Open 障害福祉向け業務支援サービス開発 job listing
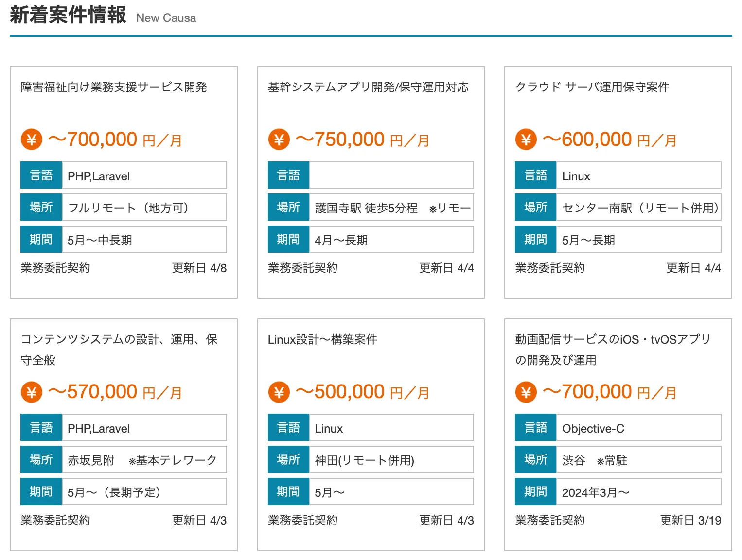 tap(114, 87)
